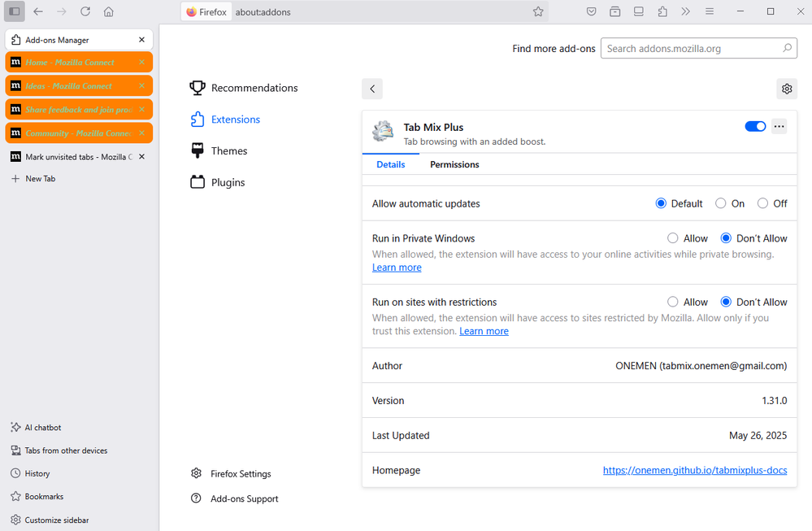812x531 pixels.
Task: Toggle the sidebar button in toolbar
Action: point(15,11)
